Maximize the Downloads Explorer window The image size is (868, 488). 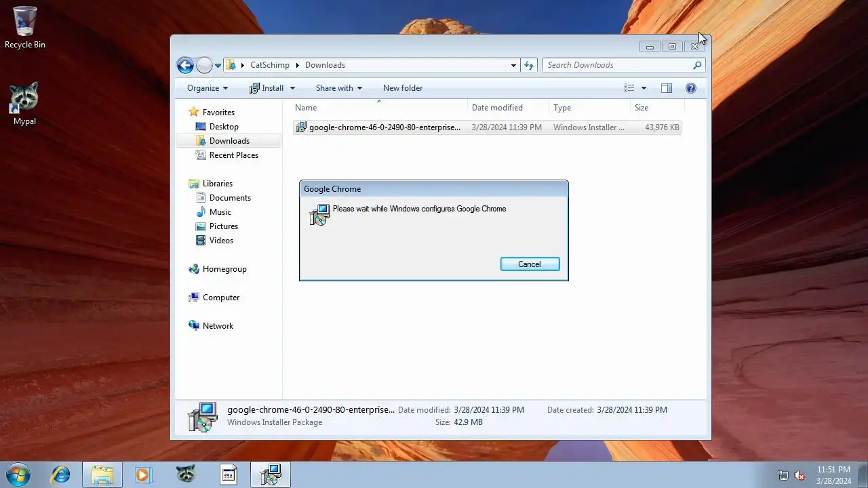coord(672,47)
